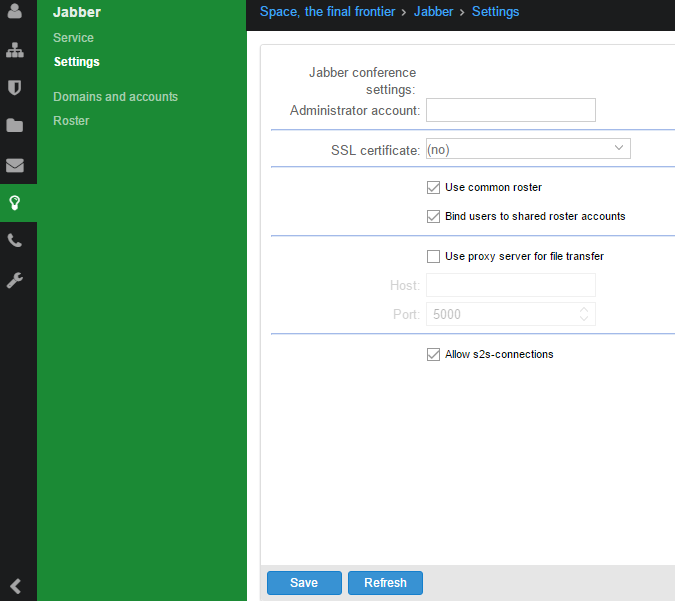Screen dimensions: 675x601
Task: Open the wrench tools sidebar icon
Action: point(15,280)
